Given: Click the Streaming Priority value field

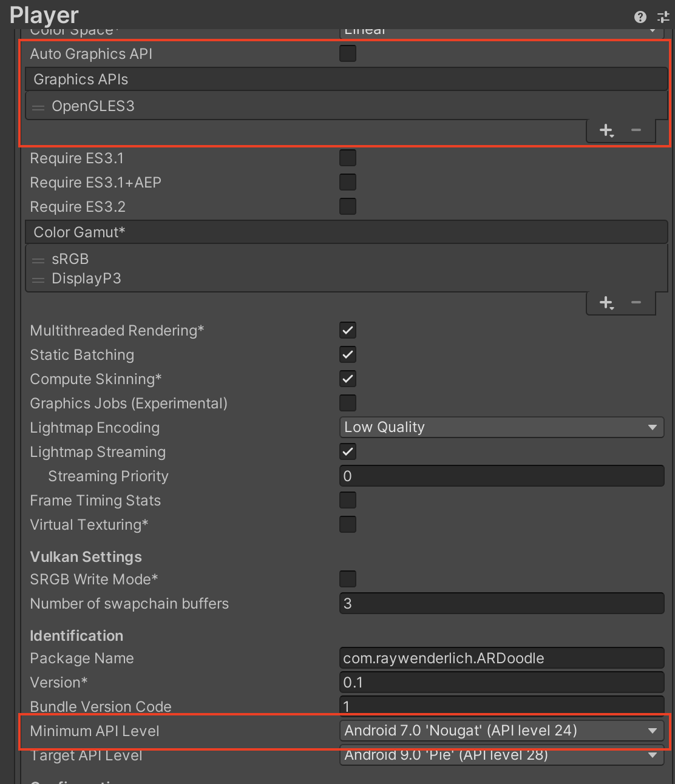Looking at the screenshot, I should click(x=501, y=476).
